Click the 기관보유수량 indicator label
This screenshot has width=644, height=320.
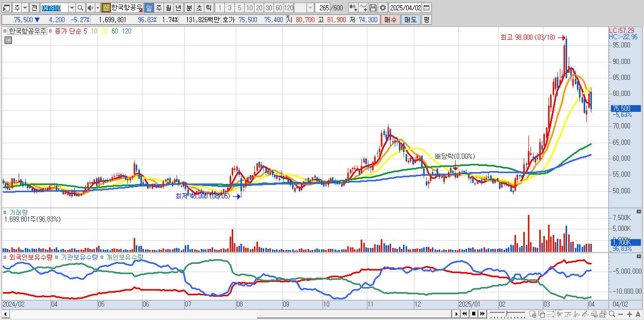[79, 257]
